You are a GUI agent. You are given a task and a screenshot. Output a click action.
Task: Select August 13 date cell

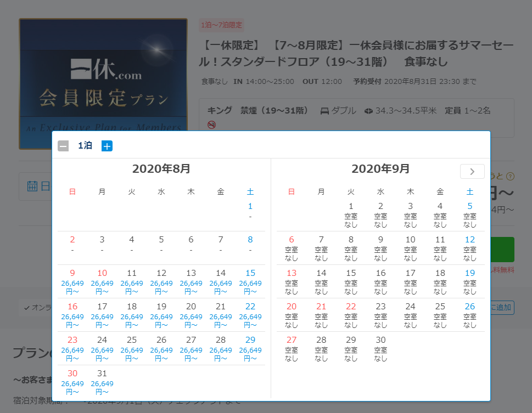191,281
